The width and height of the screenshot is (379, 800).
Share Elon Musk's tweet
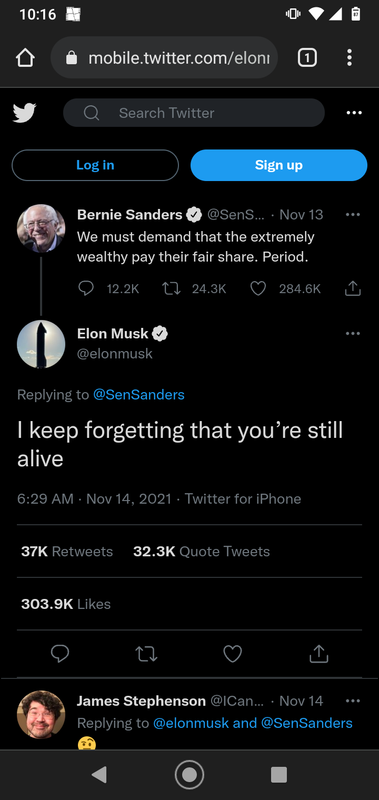coord(319,654)
